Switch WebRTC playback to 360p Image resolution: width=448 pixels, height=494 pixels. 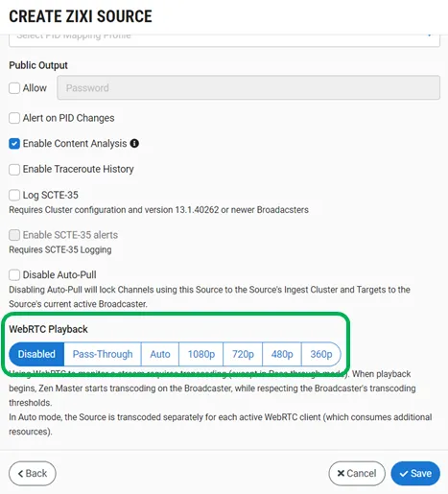[x=321, y=354]
